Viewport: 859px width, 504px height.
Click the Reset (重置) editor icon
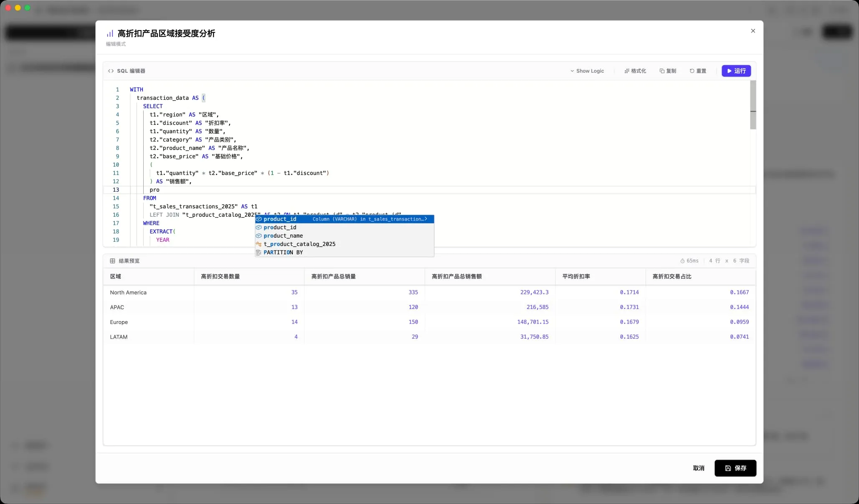point(692,71)
